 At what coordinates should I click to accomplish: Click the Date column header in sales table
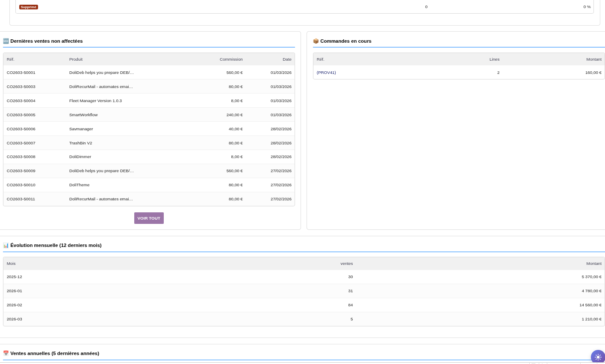tap(287, 59)
